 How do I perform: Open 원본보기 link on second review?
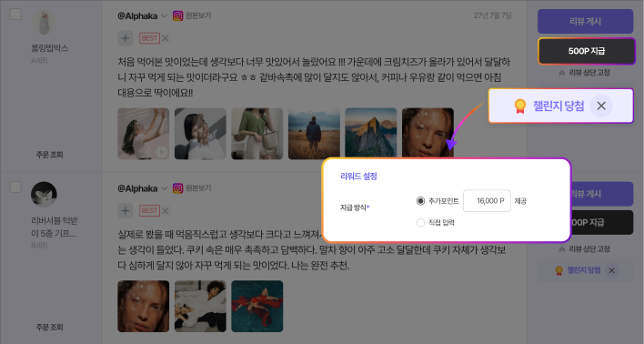pyautogui.click(x=198, y=187)
